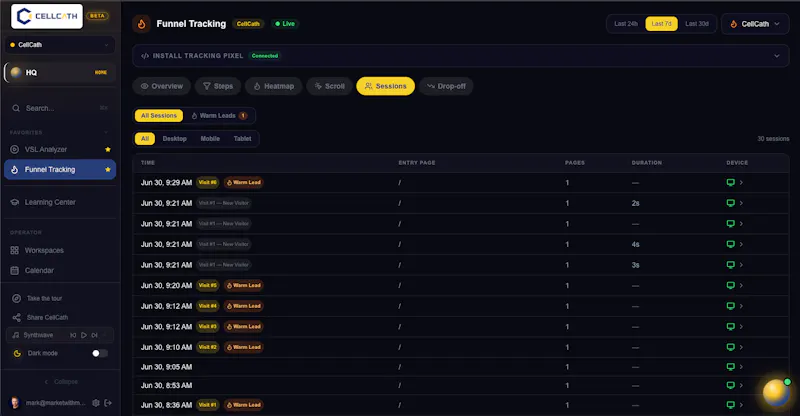Switch to the Overview tab

162,86
